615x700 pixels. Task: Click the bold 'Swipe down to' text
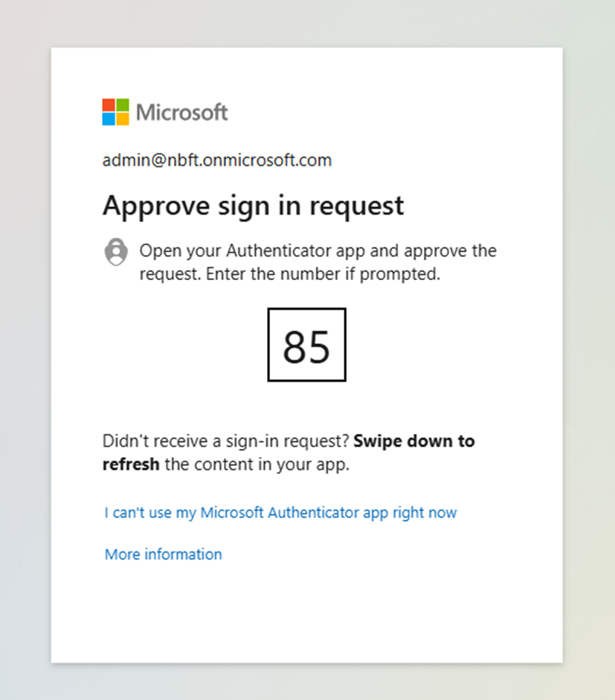pyautogui.click(x=414, y=441)
